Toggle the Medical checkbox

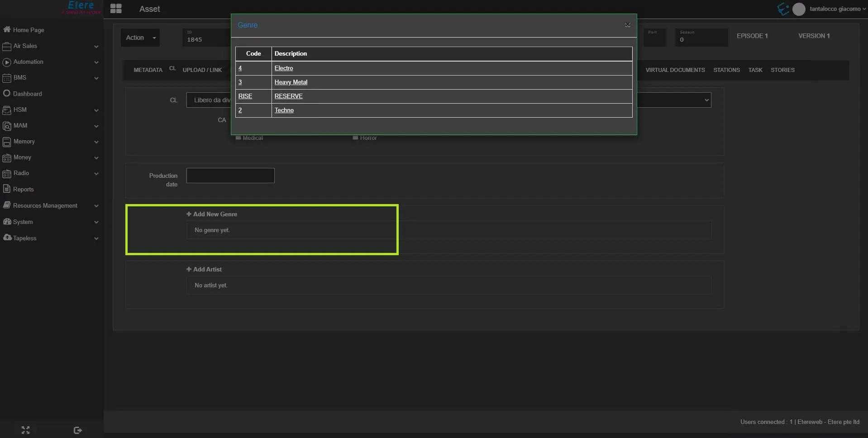click(x=238, y=138)
